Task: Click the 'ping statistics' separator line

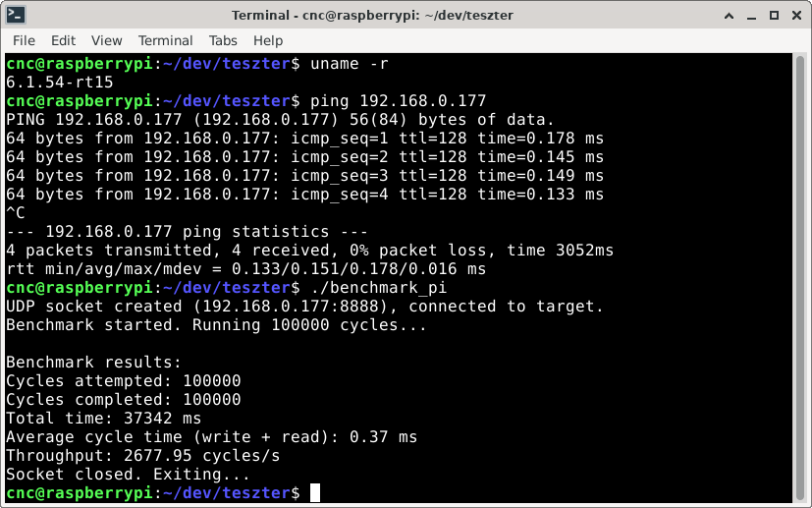Action: coord(187,231)
